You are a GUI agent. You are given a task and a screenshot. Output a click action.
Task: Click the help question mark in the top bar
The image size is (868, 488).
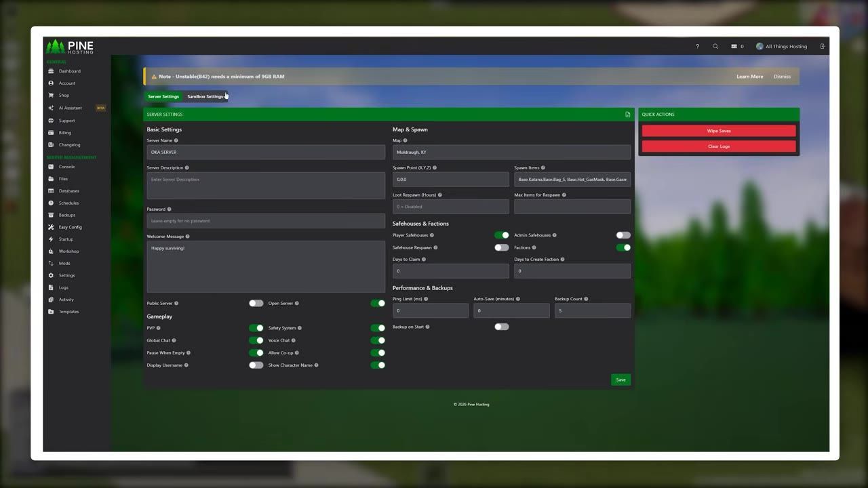(697, 47)
